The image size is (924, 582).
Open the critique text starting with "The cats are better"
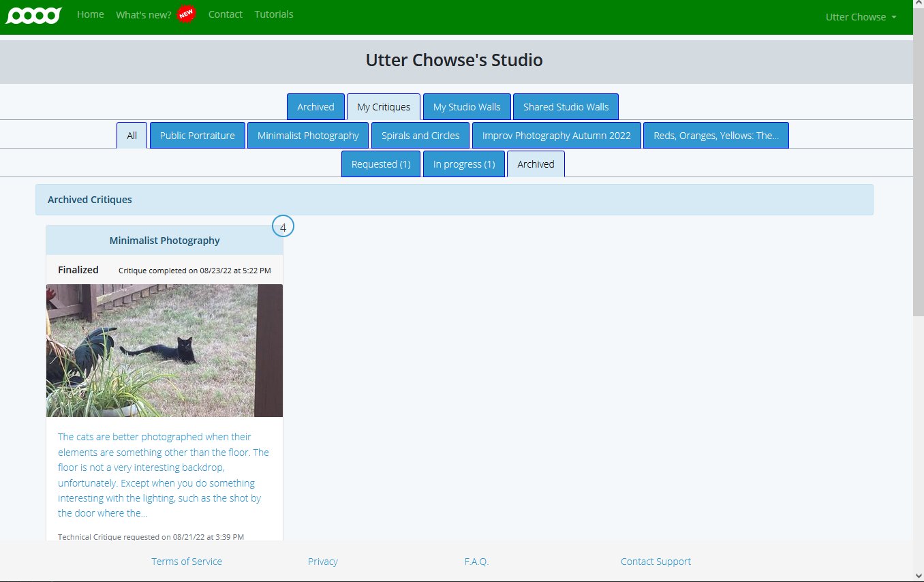tap(164, 475)
